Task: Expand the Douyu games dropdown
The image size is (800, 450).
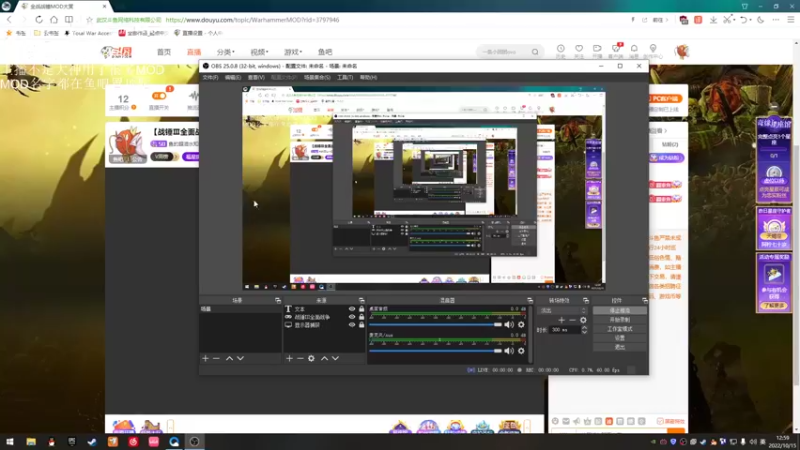Action: 293,52
